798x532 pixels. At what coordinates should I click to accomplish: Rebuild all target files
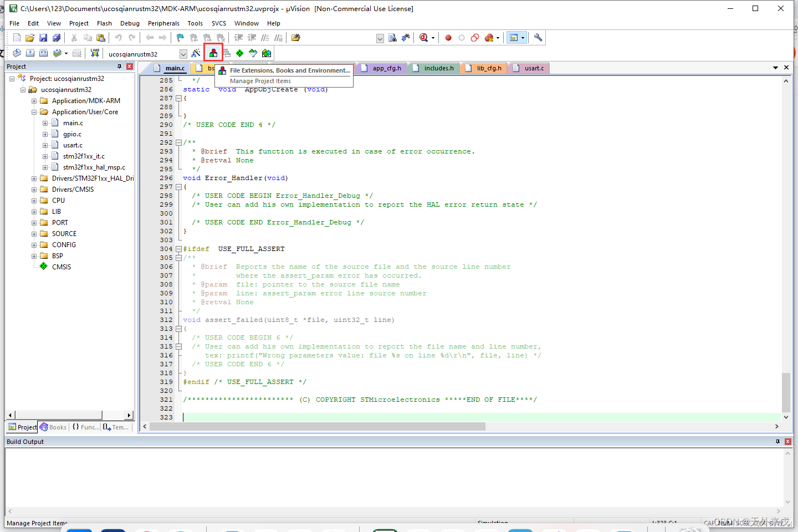coord(43,53)
